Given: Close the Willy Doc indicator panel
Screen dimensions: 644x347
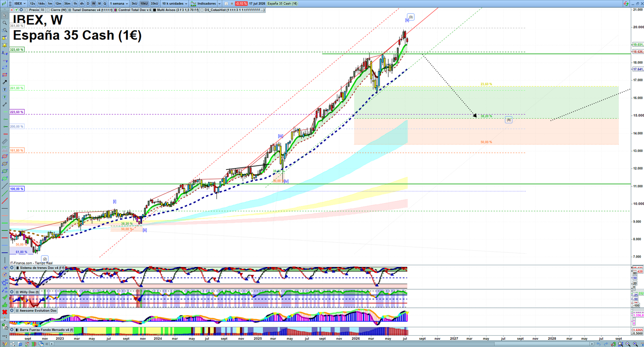Looking at the screenshot, I should [12, 292].
